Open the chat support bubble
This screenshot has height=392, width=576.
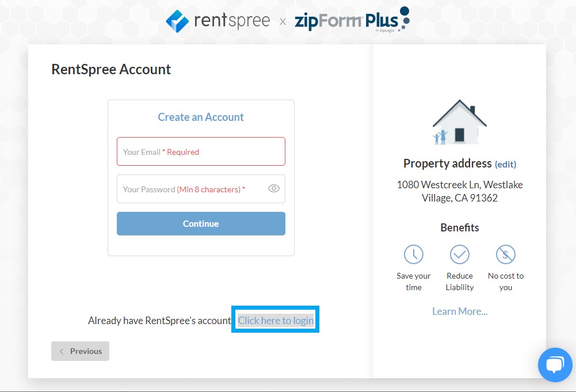[x=555, y=364]
